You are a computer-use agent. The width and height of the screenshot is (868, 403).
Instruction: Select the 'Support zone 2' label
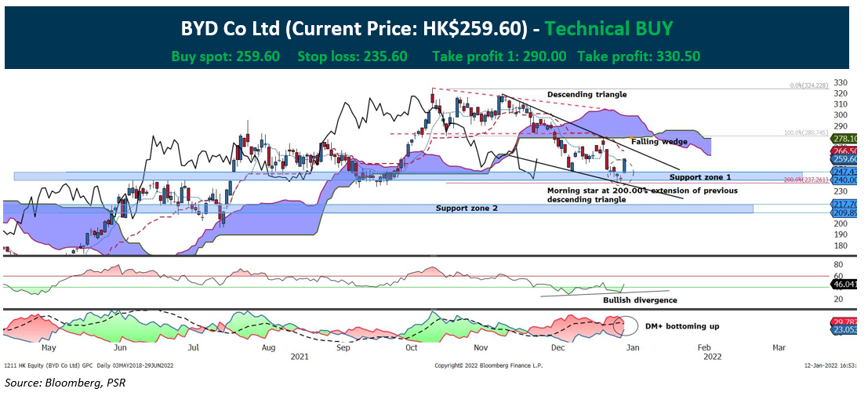(x=466, y=208)
